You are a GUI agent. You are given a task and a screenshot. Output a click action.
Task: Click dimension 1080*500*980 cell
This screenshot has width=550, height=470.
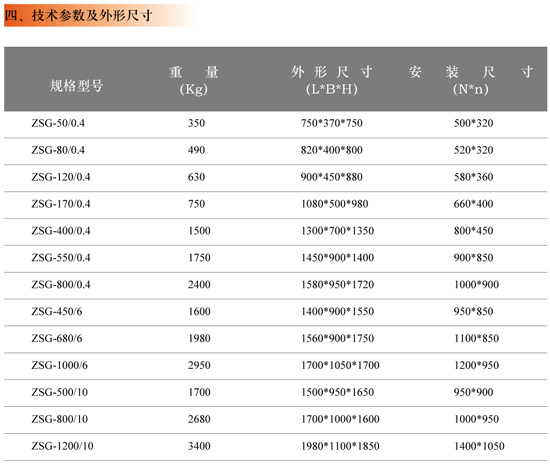(x=335, y=204)
